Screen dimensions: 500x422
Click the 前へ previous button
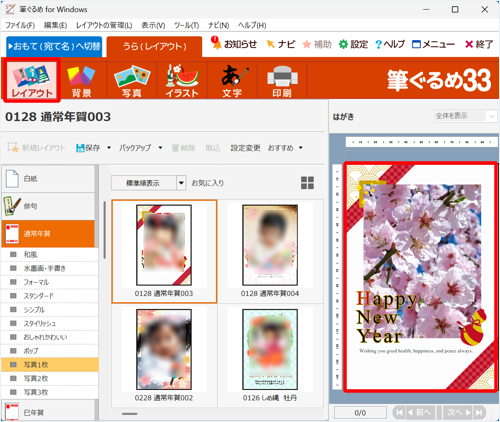(x=421, y=413)
